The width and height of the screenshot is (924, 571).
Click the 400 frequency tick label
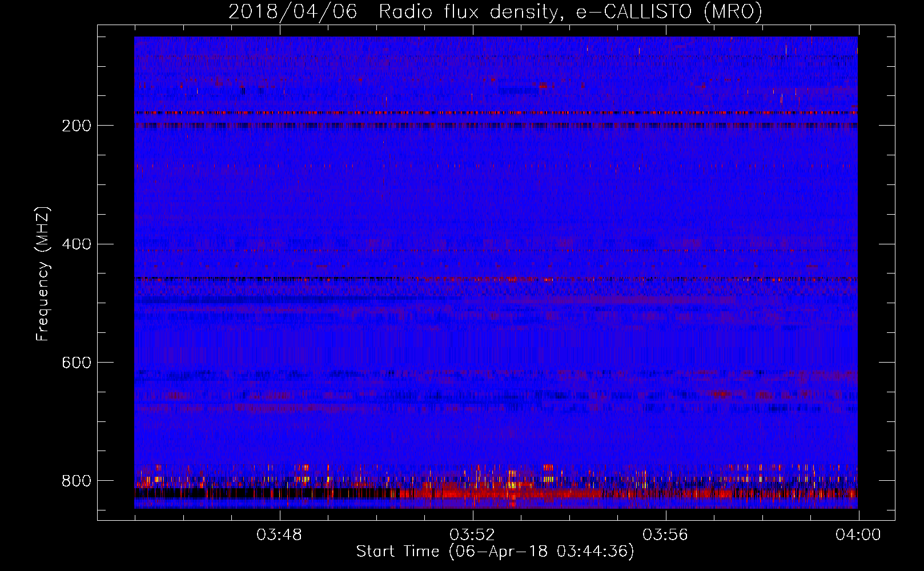click(x=77, y=244)
